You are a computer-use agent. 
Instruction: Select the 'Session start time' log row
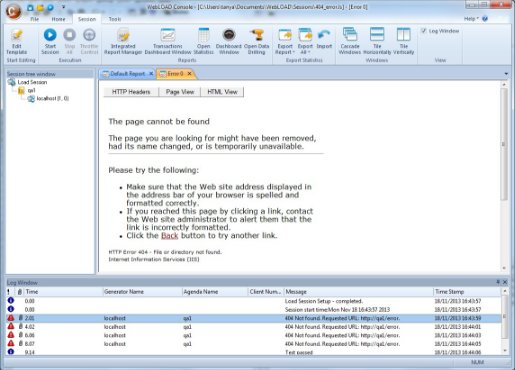pyautogui.click(x=253, y=310)
